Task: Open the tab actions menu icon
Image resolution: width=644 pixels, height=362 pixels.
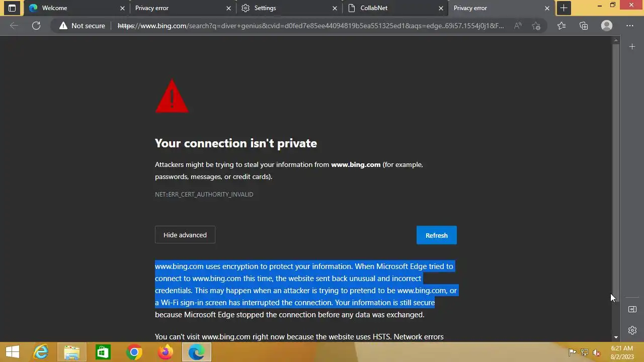Action: point(12,8)
